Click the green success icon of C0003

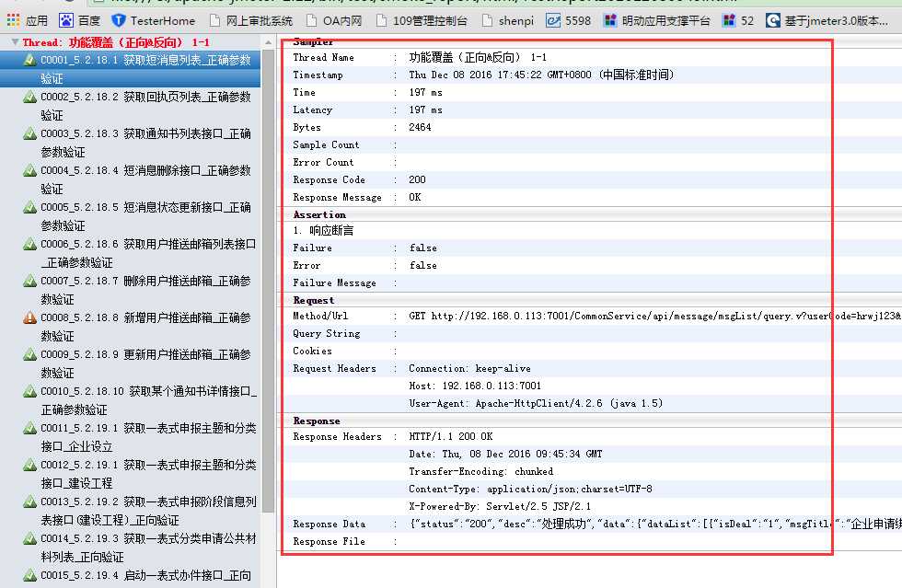[x=29, y=133]
